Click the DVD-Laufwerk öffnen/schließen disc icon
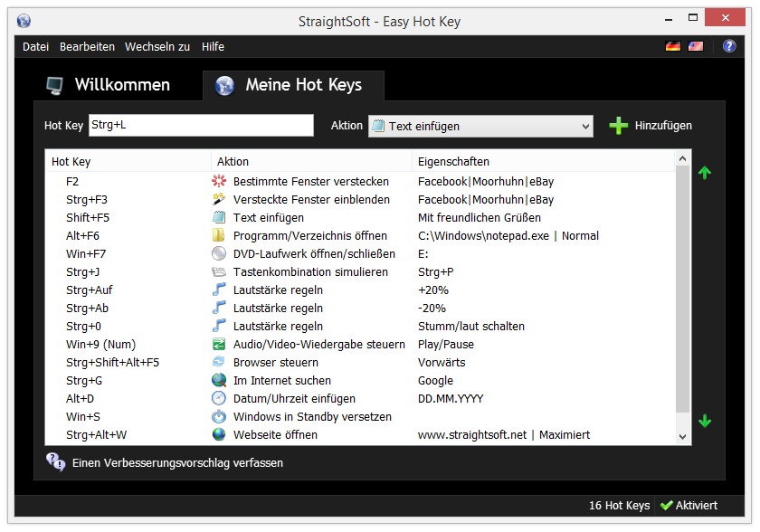This screenshot has width=760, height=532. click(x=219, y=253)
